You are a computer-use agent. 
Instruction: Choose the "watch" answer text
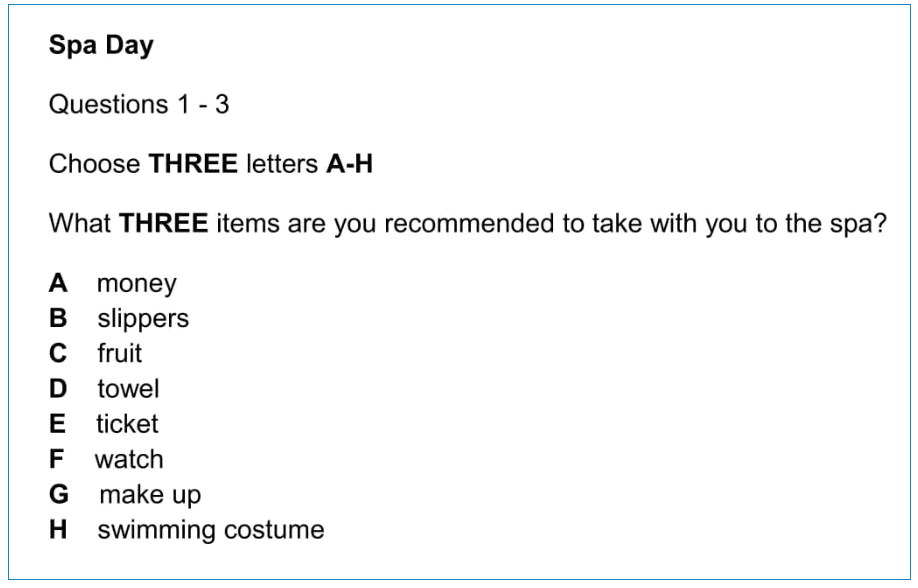coord(129,459)
